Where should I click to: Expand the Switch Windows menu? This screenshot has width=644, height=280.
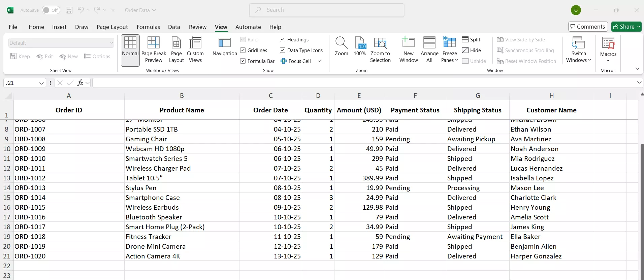578,50
